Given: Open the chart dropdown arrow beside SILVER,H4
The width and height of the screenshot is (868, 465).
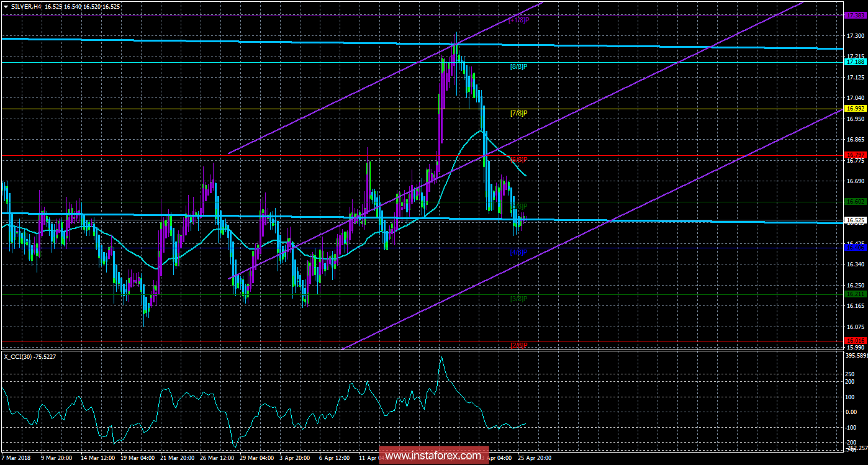Looking at the screenshot, I should (6, 6).
